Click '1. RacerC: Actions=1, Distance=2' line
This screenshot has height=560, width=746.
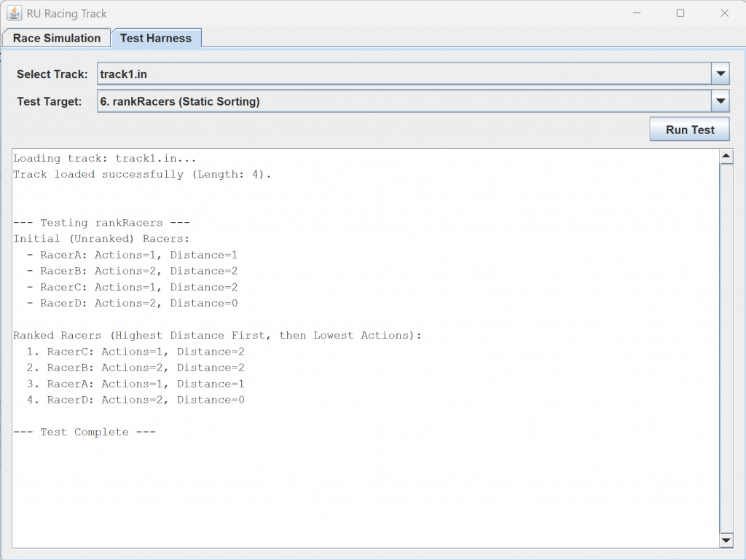136,352
